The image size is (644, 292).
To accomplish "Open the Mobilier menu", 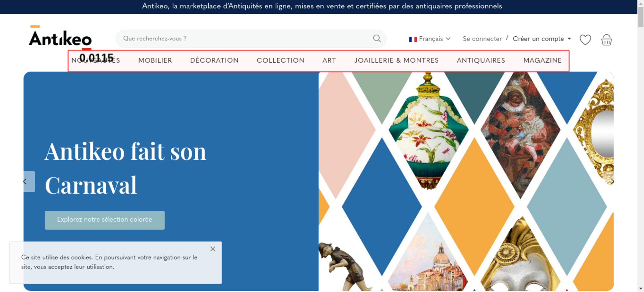I will click(155, 60).
